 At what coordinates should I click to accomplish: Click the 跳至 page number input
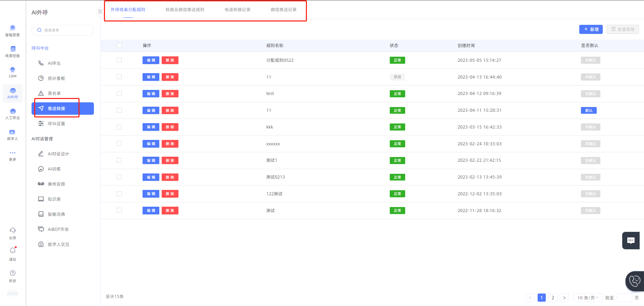click(x=624, y=298)
